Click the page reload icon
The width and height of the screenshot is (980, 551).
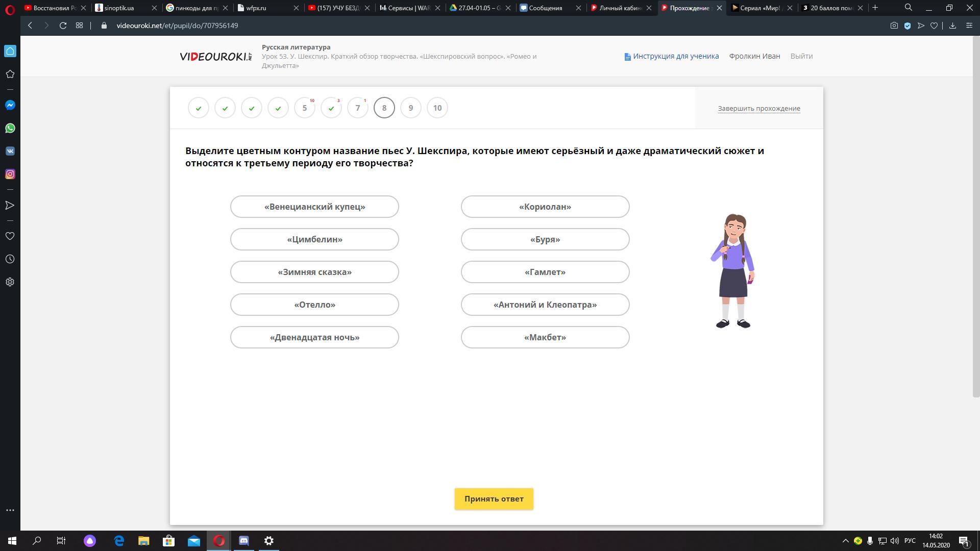point(63,26)
